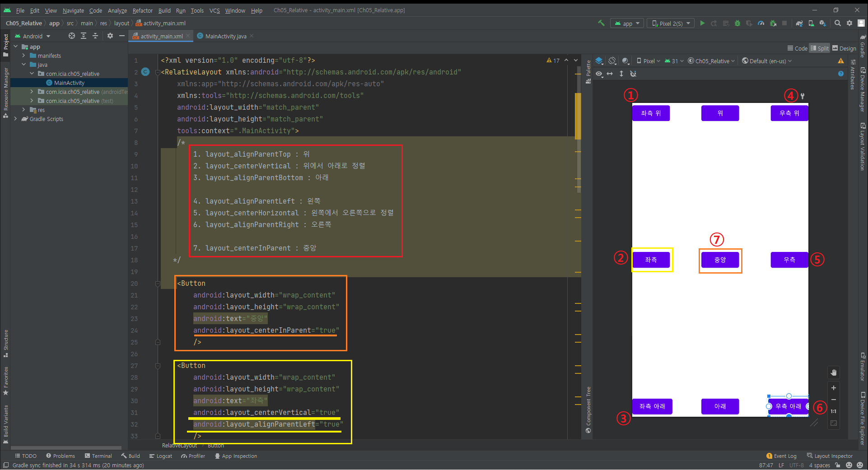Toggle the tools attributes magnet icon

coord(633,74)
